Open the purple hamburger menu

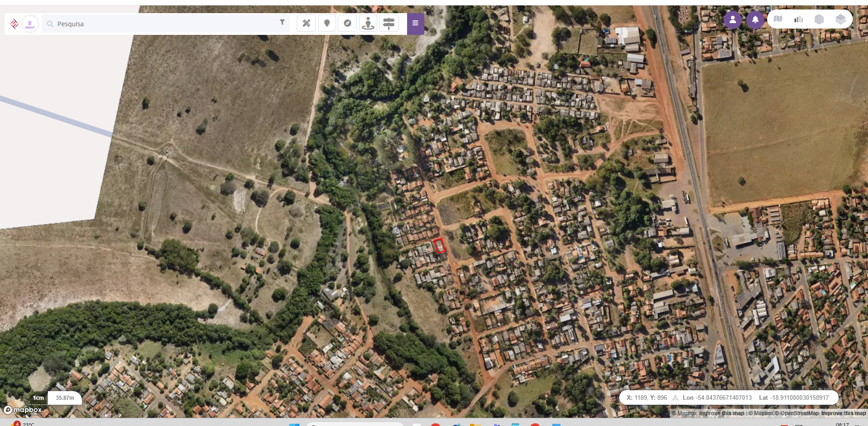coord(415,24)
